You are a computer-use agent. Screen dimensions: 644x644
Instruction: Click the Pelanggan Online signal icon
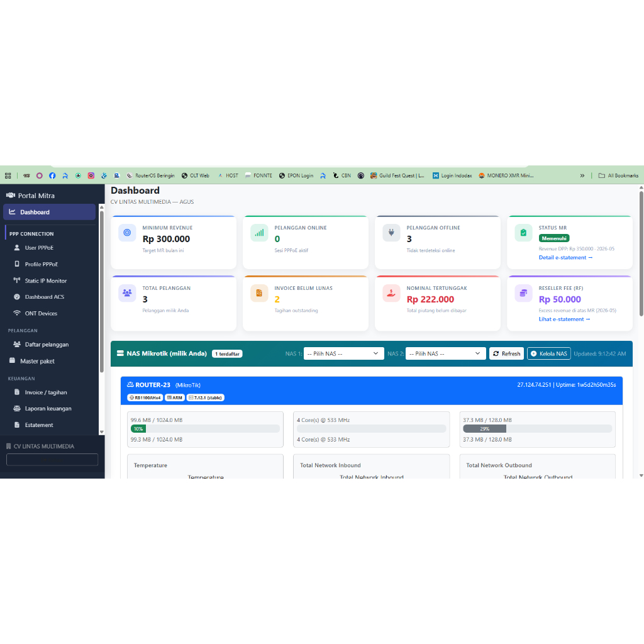click(x=259, y=233)
